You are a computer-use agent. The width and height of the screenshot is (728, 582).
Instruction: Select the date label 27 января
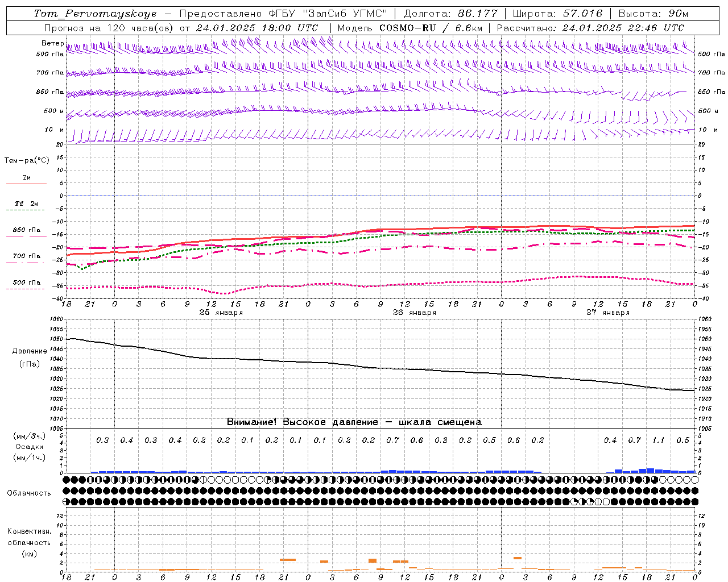(x=608, y=313)
